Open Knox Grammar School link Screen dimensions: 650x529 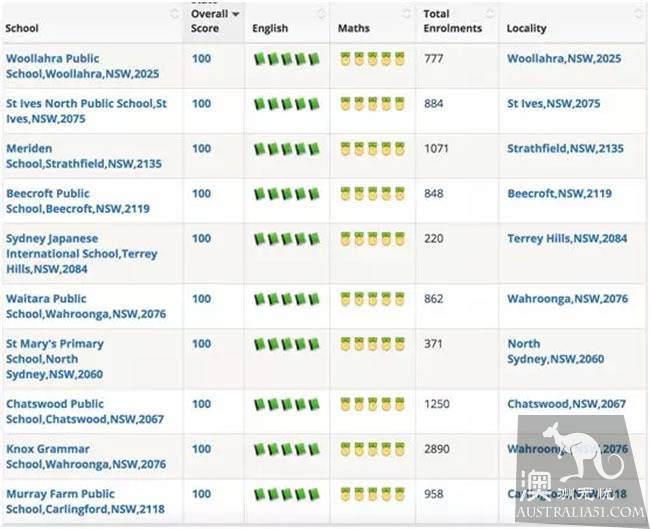click(x=86, y=456)
